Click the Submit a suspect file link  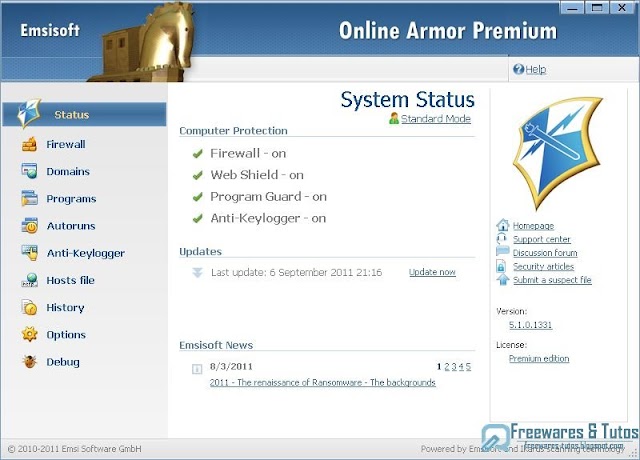[552, 280]
